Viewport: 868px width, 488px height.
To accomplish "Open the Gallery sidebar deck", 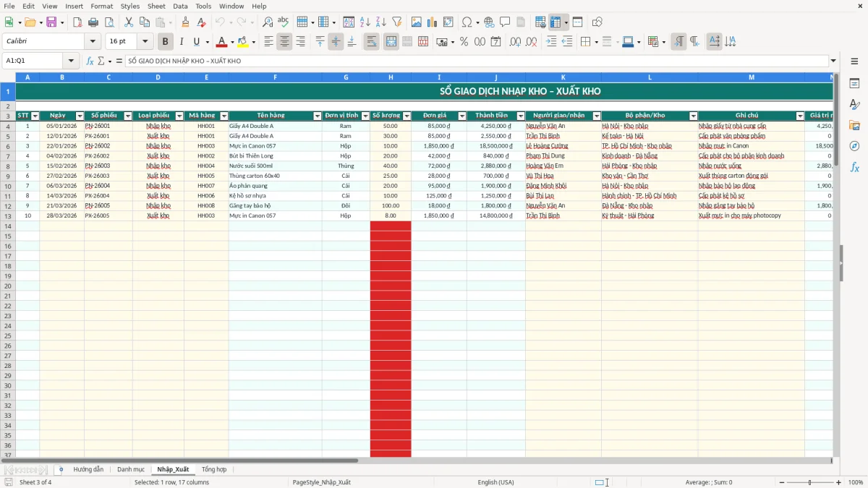I will 854,125.
